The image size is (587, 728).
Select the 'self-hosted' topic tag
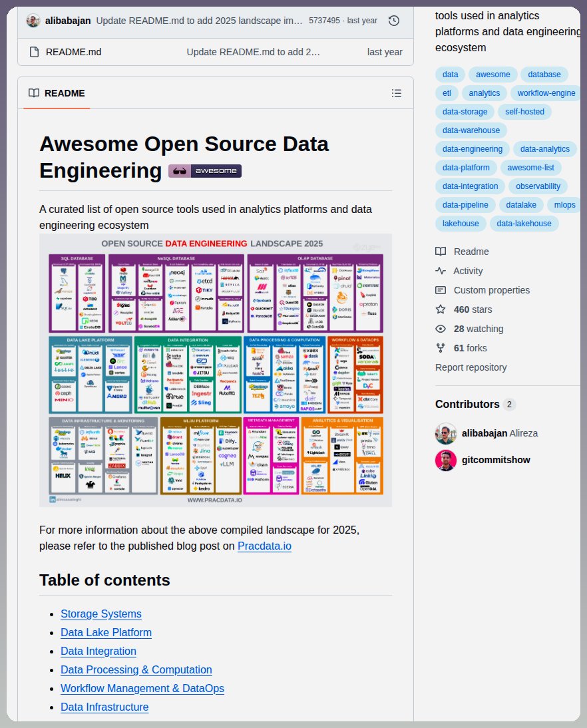point(524,111)
